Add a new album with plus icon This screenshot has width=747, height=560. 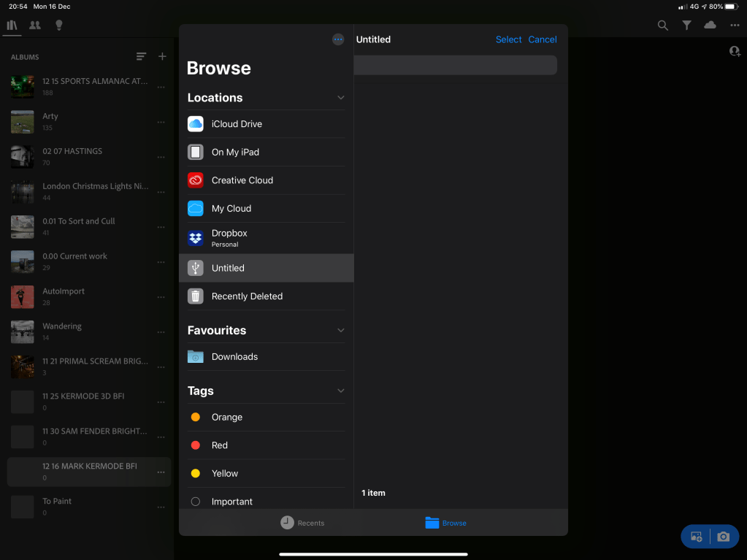[162, 57]
